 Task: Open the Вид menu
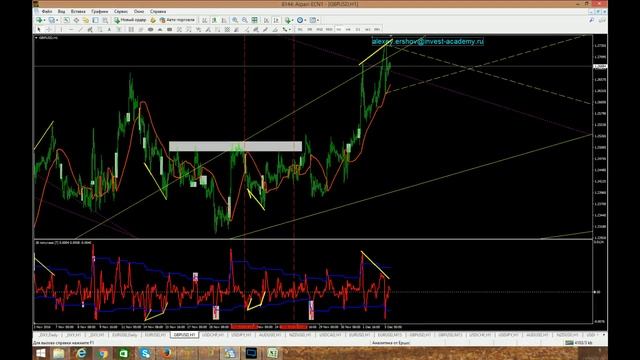61,11
